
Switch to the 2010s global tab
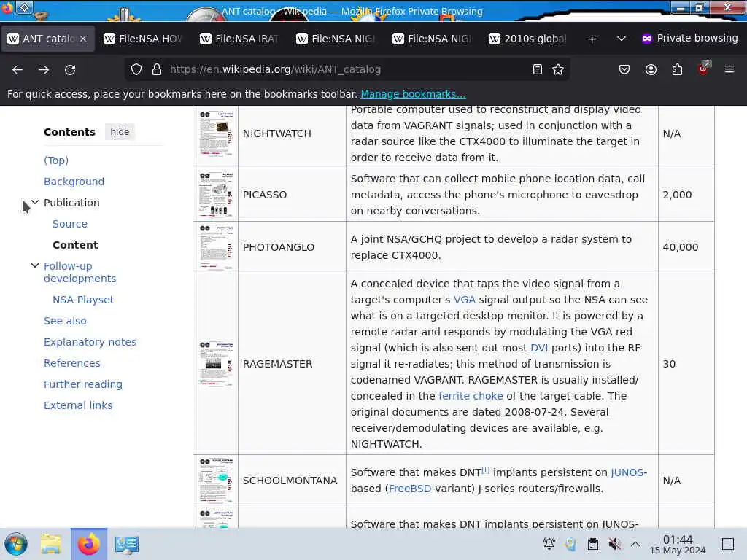(530, 39)
